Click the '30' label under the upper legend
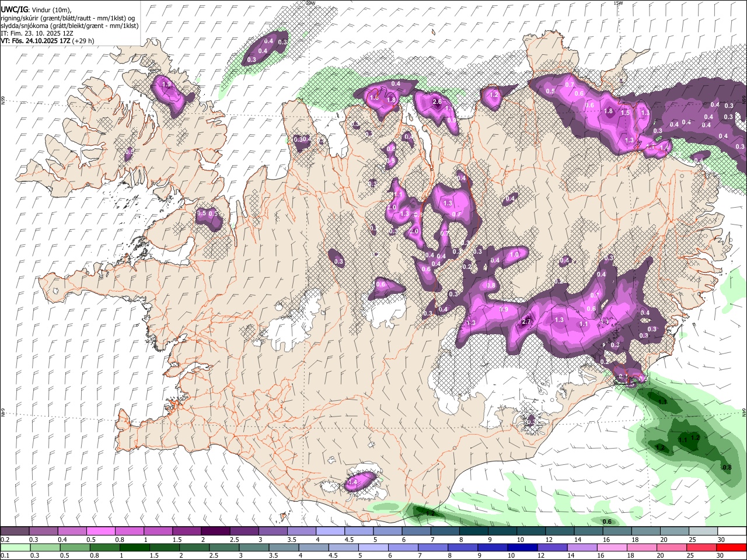Viewport: 747px width, 560px height. tap(721, 540)
